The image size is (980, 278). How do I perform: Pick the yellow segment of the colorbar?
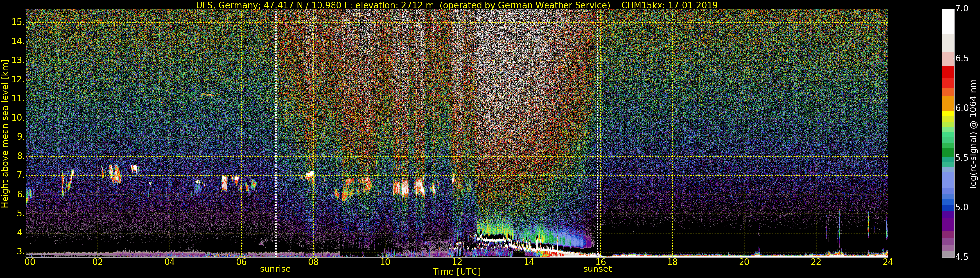pyautogui.click(x=948, y=113)
